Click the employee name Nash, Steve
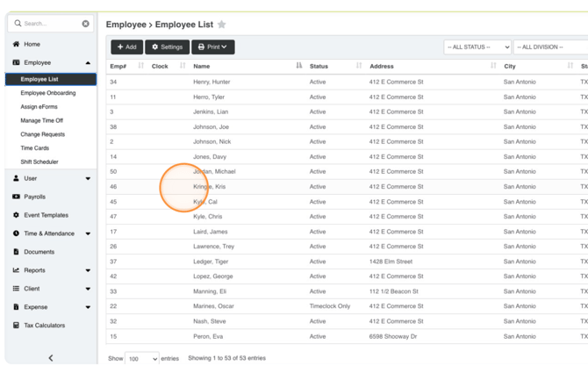 (210, 321)
